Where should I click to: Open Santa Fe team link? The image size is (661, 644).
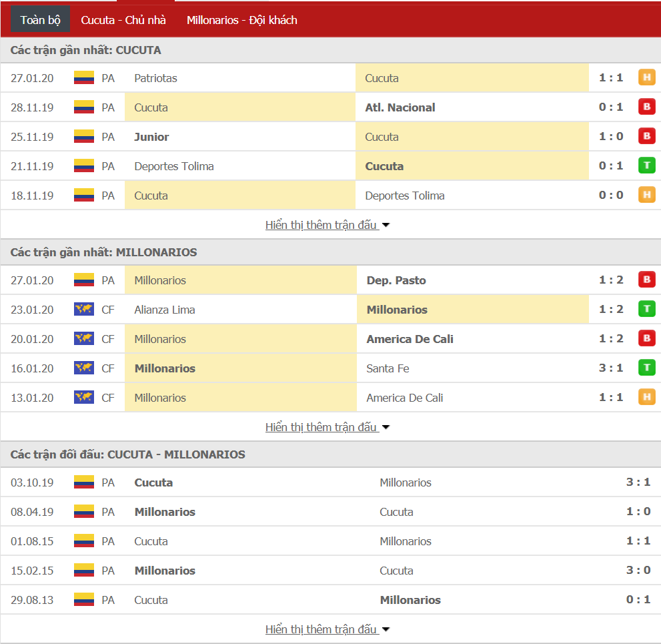click(x=388, y=368)
